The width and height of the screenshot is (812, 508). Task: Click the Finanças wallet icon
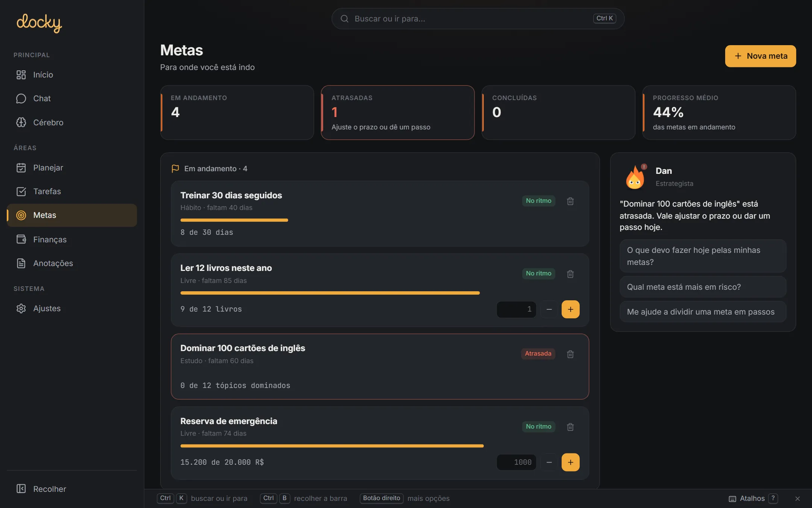coord(21,239)
